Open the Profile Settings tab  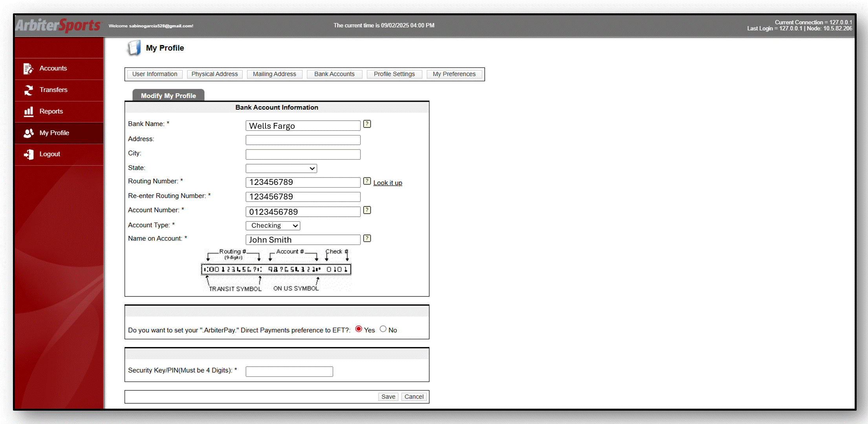click(394, 74)
